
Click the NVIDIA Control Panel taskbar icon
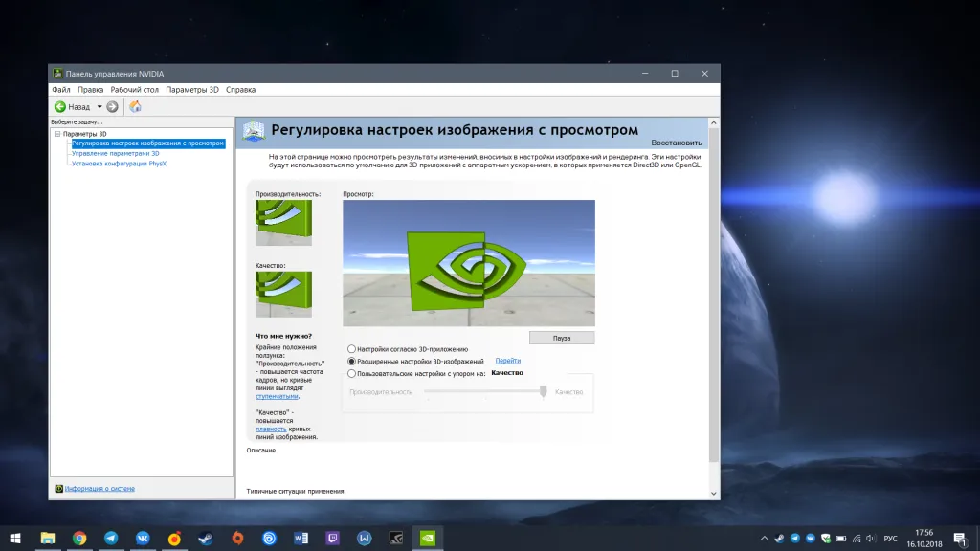427,538
